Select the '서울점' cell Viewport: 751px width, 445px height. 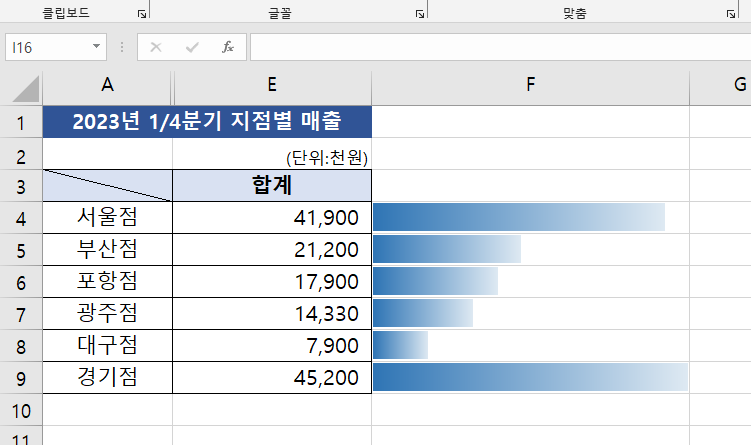pyautogui.click(x=107, y=218)
